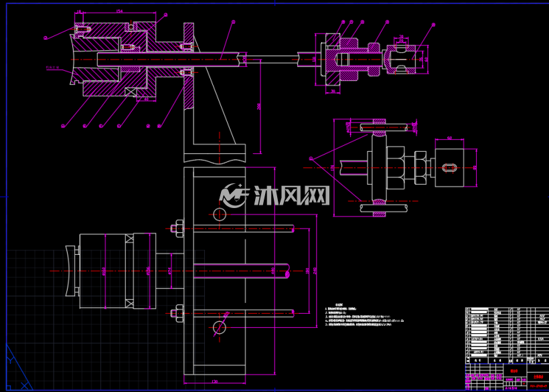Screen dimensions: 549x392
Task: Select the "440" vertical dimension text
Action: pos(272,271)
